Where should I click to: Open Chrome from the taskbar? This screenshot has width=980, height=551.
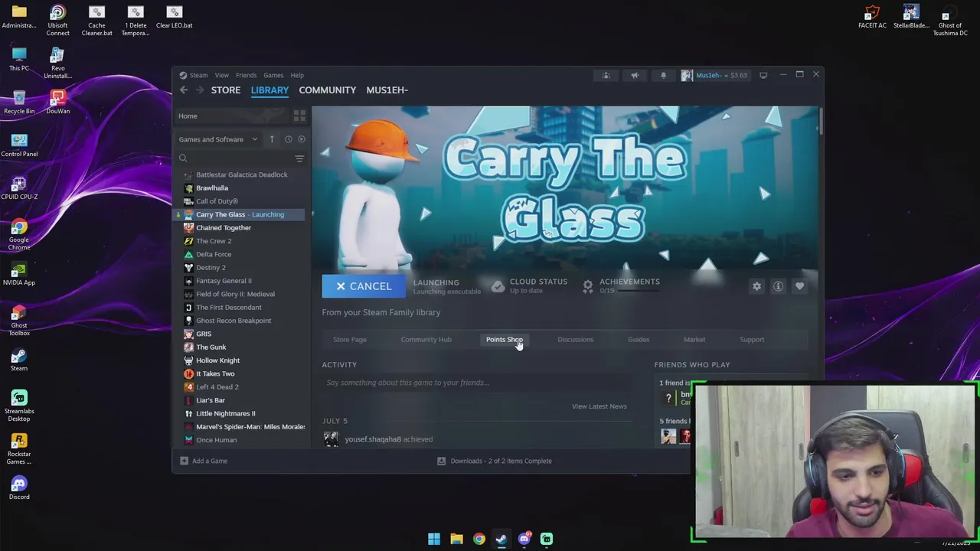pos(479,539)
